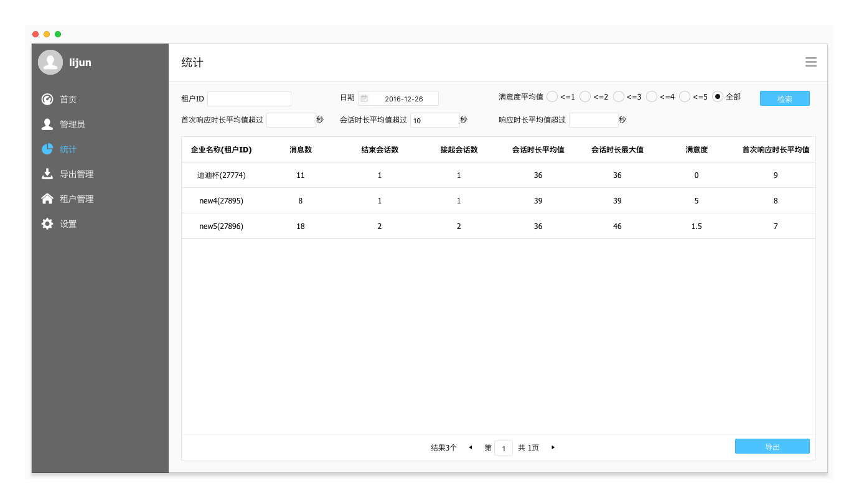859x504 pixels.
Task: Select the 全部 radio button
Action: pos(718,96)
